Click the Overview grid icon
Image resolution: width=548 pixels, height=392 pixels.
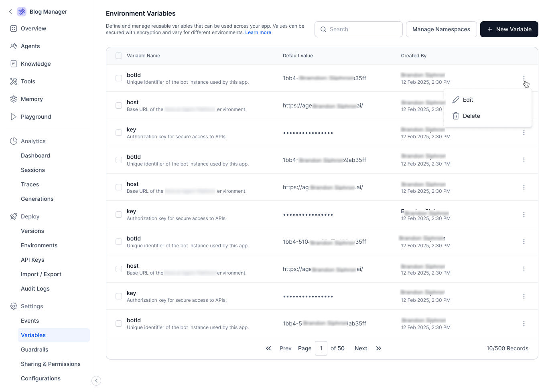click(x=14, y=28)
